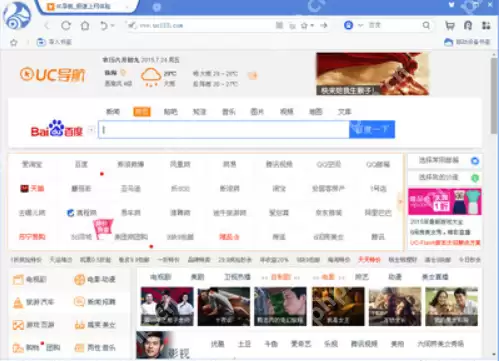Select the 新闻 search tab
This screenshot has width=499, height=361.
113,112
